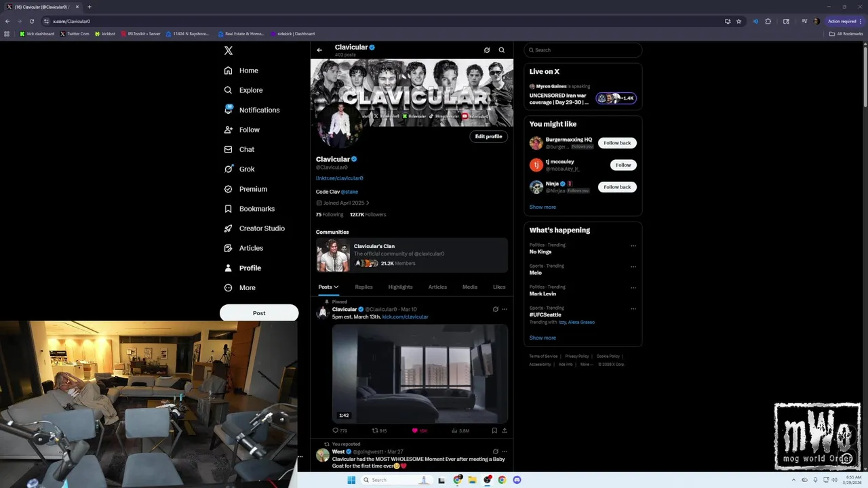
Task: Follow back Ninja
Action: [617, 187]
